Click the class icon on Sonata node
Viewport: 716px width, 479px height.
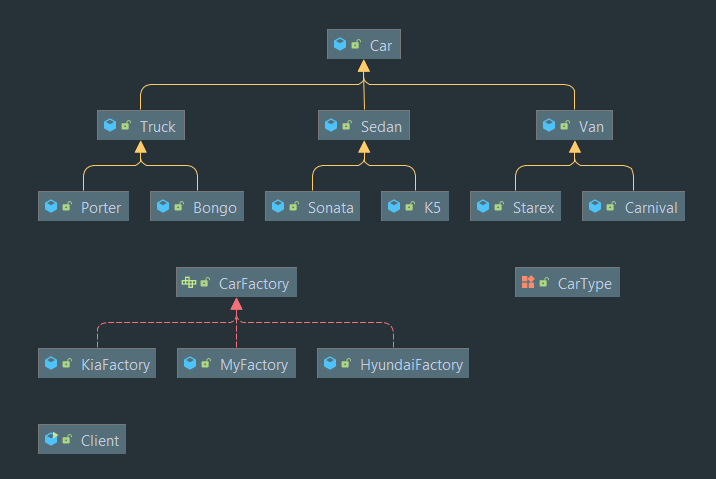tap(278, 206)
